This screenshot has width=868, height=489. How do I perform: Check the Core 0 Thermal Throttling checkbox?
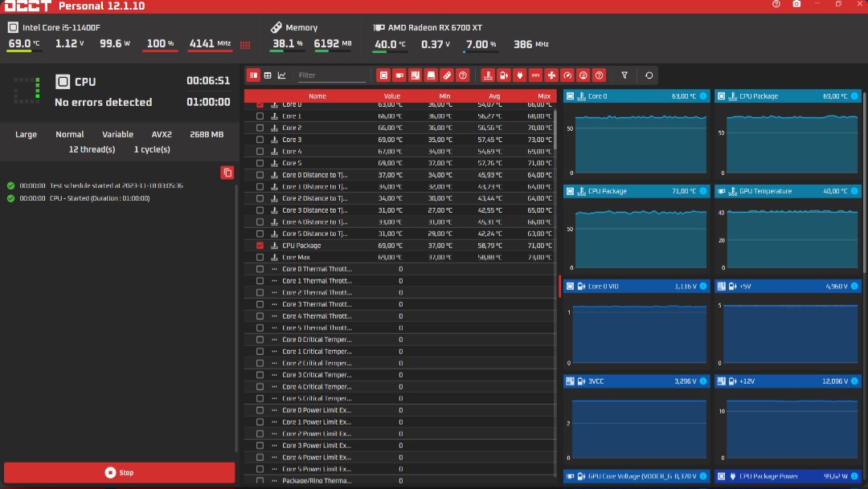point(260,270)
